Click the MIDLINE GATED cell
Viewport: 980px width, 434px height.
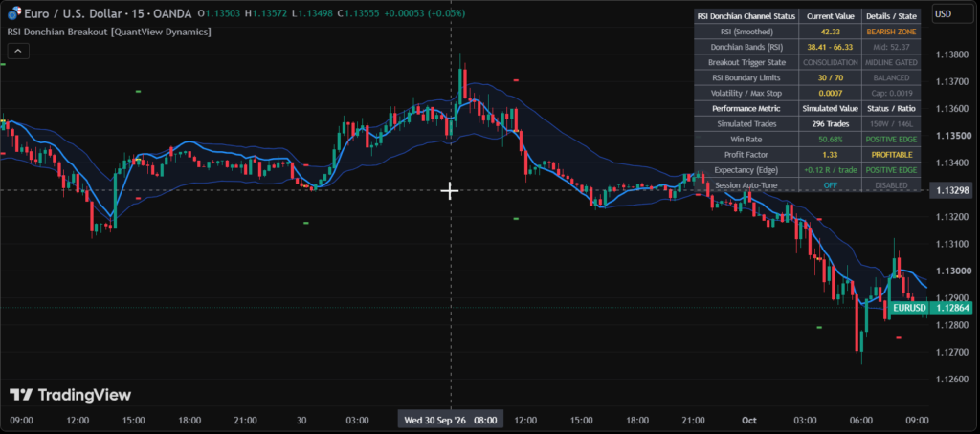point(891,62)
